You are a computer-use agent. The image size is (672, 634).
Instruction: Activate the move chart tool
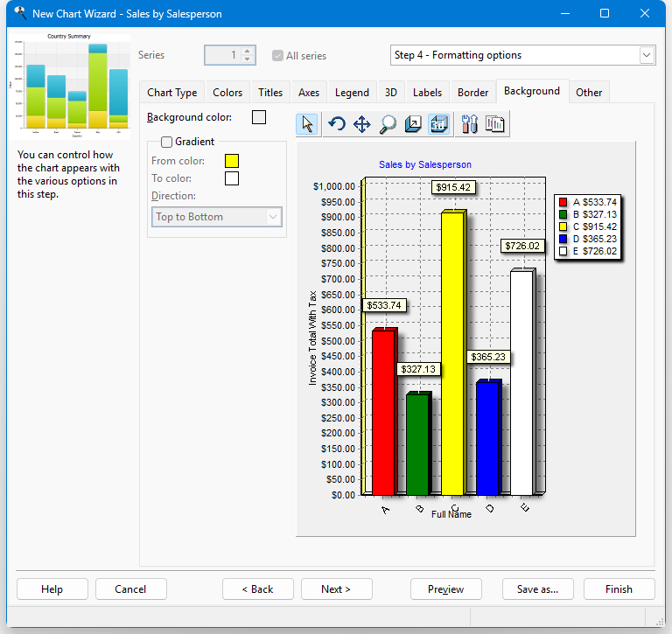click(362, 124)
